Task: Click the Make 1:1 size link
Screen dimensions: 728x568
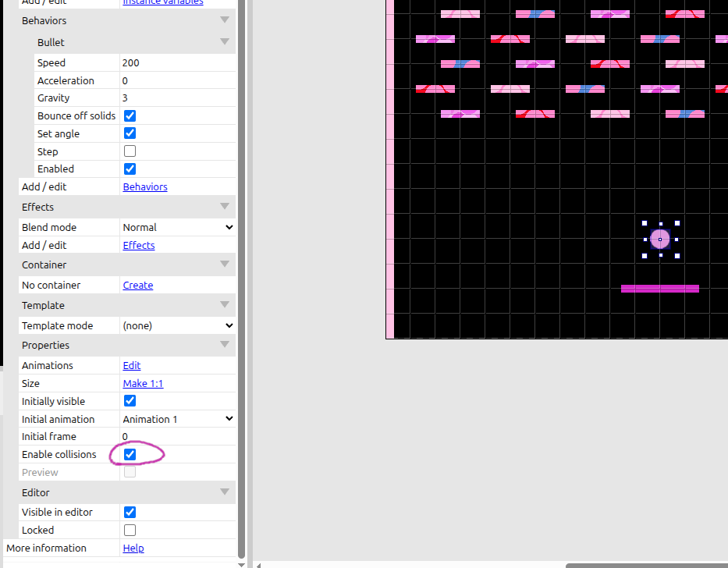Action: (143, 383)
